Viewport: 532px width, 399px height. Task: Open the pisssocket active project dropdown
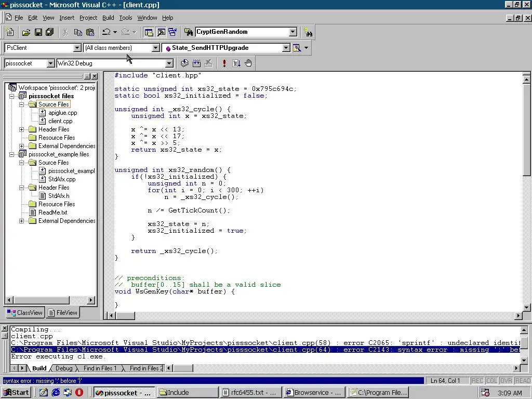point(50,63)
